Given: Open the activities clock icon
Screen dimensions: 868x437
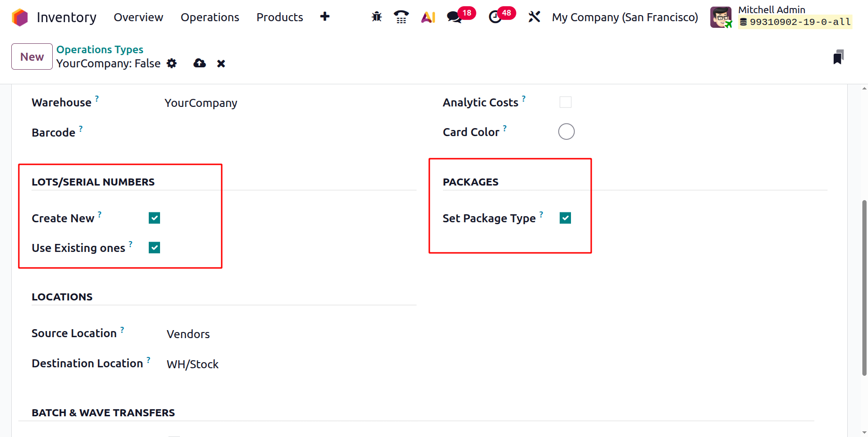Looking at the screenshot, I should click(495, 17).
